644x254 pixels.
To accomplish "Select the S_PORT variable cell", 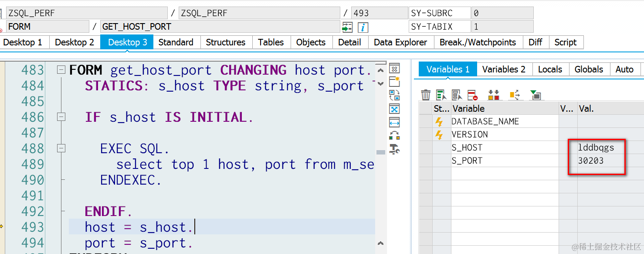I will (x=505, y=161).
